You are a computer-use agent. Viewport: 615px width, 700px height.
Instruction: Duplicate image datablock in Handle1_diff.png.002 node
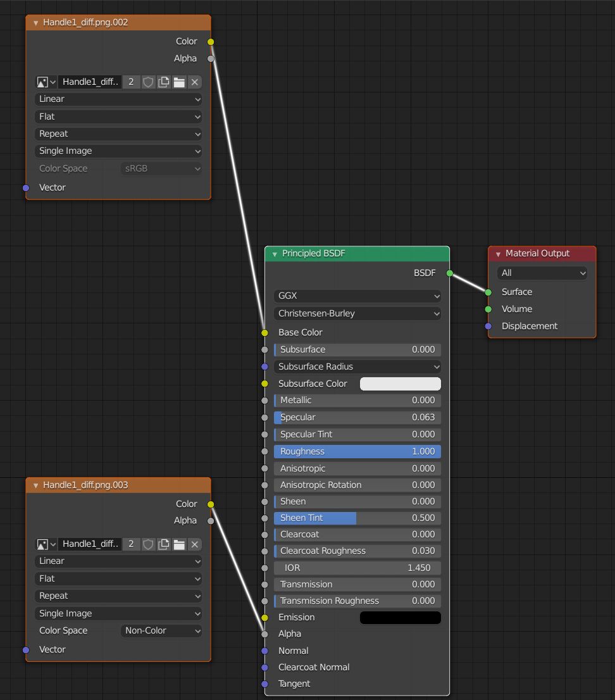point(164,82)
